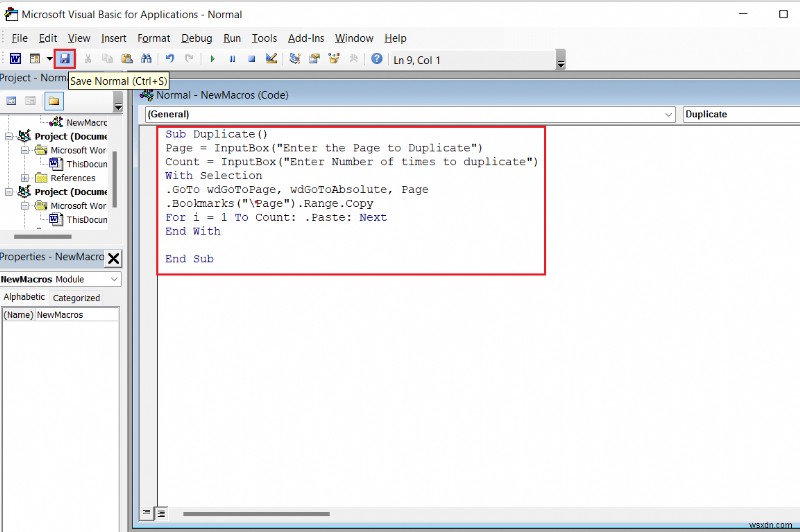Screen dimensions: 800x532
Task: Open the Properties Window toolbar icon
Action: pos(314,59)
